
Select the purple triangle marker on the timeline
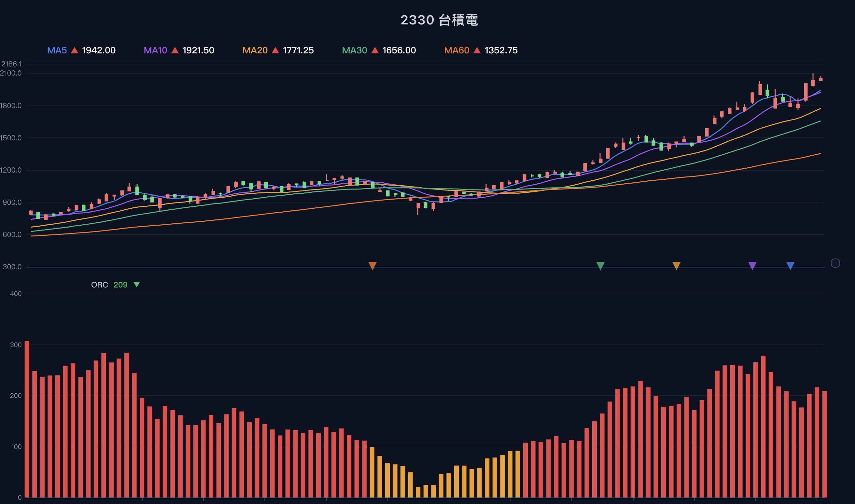pyautogui.click(x=752, y=266)
